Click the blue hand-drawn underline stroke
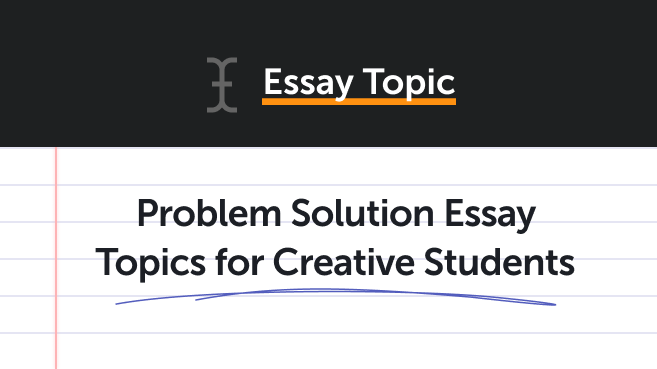657x369 pixels. (x=335, y=297)
